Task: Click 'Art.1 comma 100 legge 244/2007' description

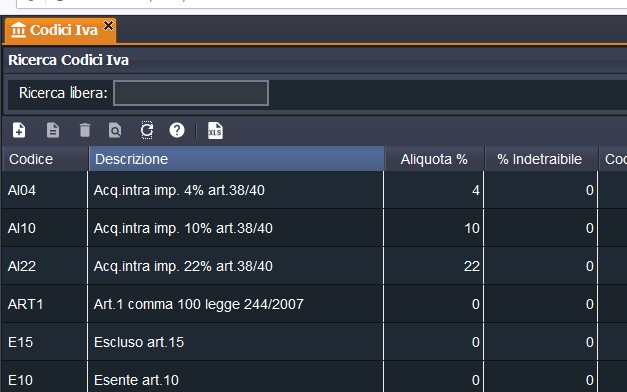Action: [199, 304]
